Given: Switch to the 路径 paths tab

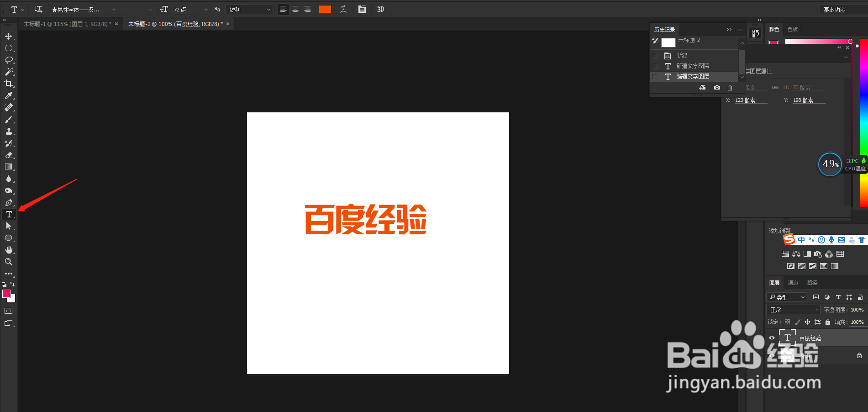Looking at the screenshot, I should pos(812,283).
